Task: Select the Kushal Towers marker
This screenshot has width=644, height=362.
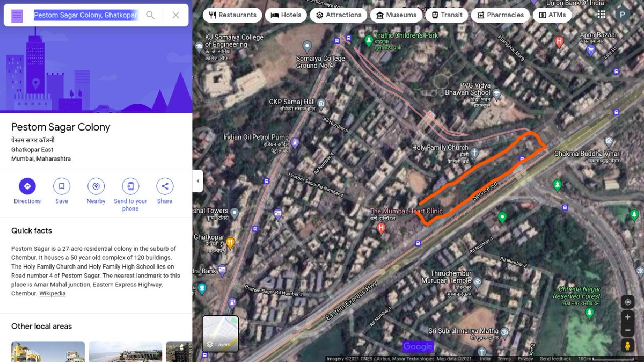Action: [235, 214]
